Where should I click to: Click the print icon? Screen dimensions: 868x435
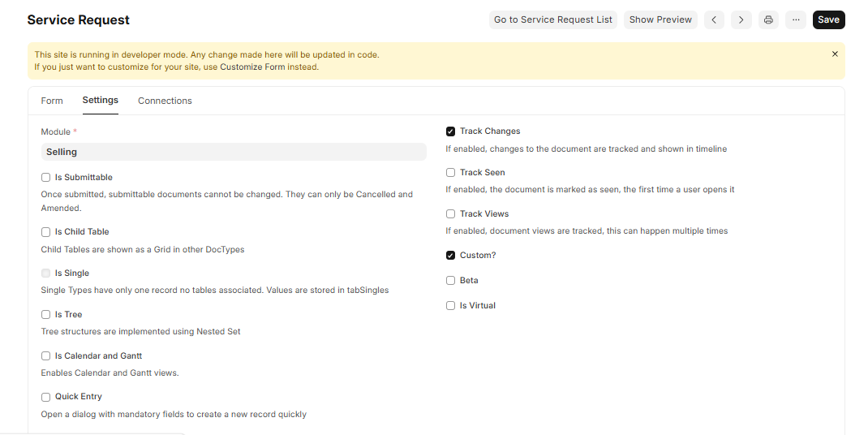point(768,19)
